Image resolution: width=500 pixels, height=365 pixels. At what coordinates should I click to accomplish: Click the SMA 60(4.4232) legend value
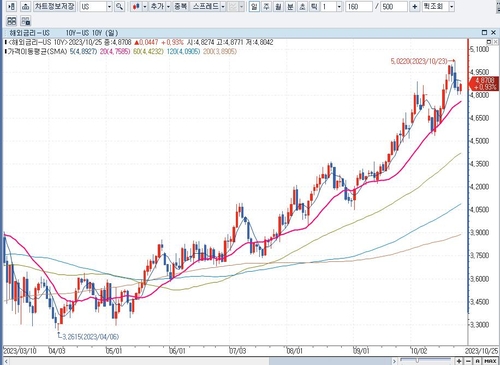pos(148,51)
